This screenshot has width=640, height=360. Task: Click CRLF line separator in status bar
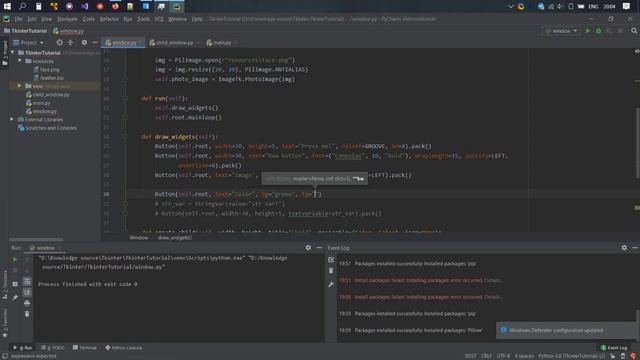[x=486, y=356]
